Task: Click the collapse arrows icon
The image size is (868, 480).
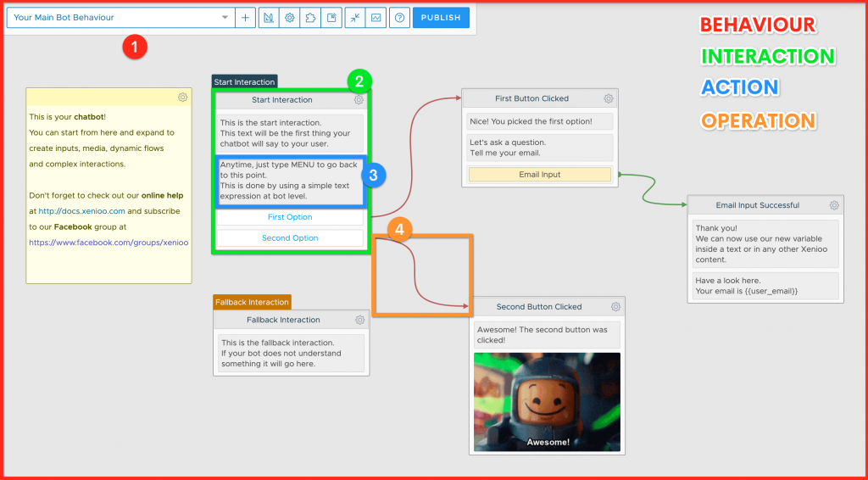Action: (355, 18)
